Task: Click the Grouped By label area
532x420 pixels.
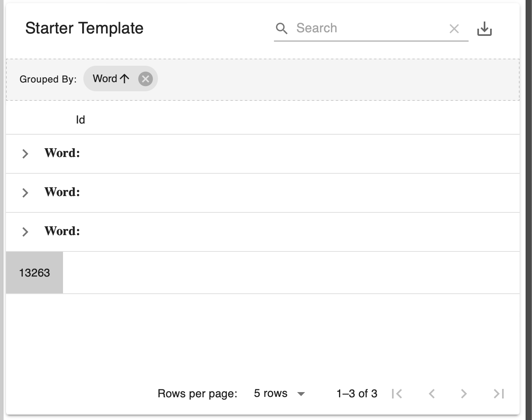Action: click(48, 79)
